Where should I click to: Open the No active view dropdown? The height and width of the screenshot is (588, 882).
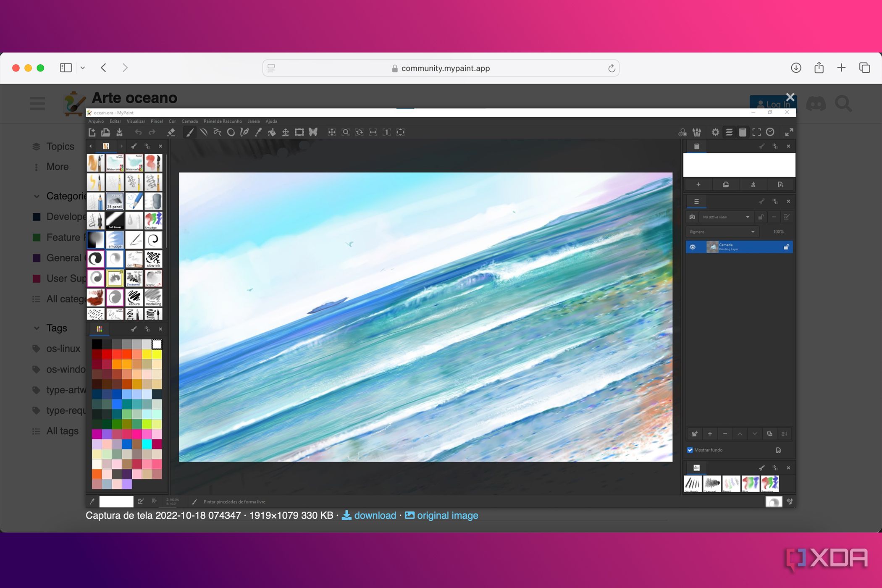pos(726,217)
